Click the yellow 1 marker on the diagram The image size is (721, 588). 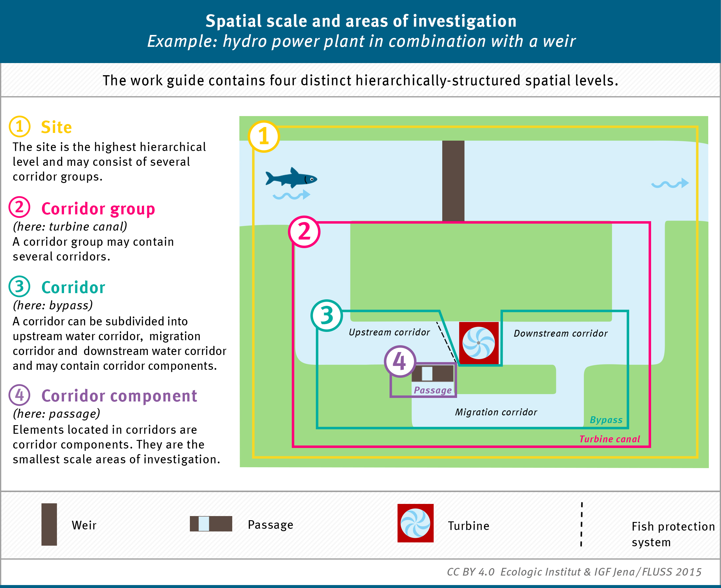click(x=264, y=137)
